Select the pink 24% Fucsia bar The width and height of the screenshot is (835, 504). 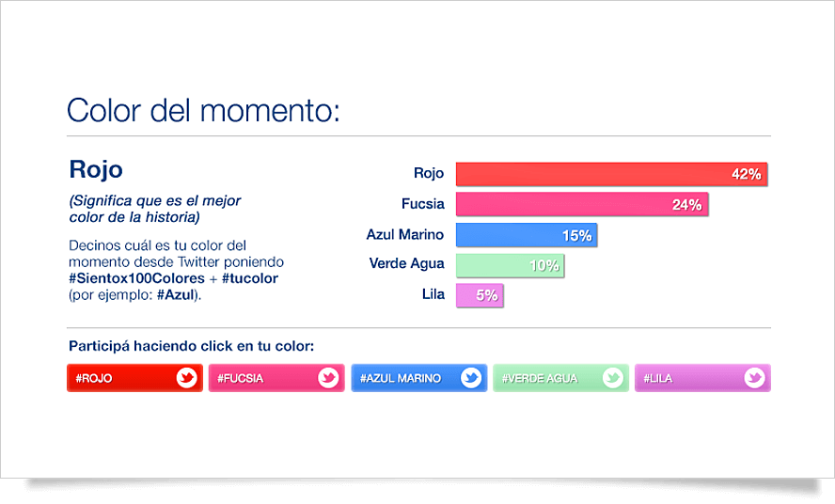click(582, 205)
